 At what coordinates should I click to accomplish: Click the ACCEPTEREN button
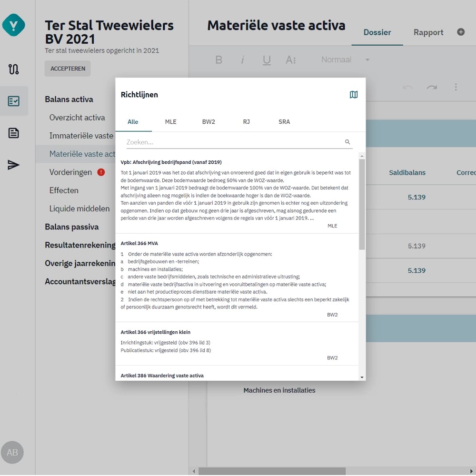67,69
